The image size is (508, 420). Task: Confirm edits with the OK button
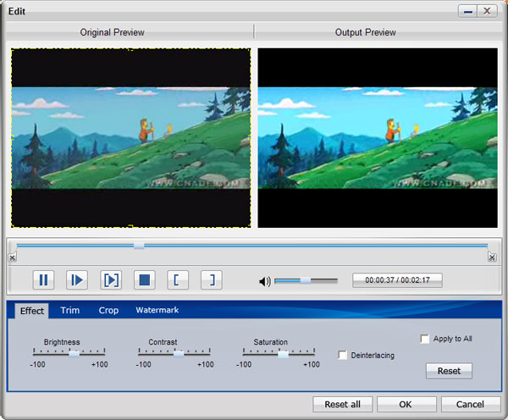tap(406, 404)
